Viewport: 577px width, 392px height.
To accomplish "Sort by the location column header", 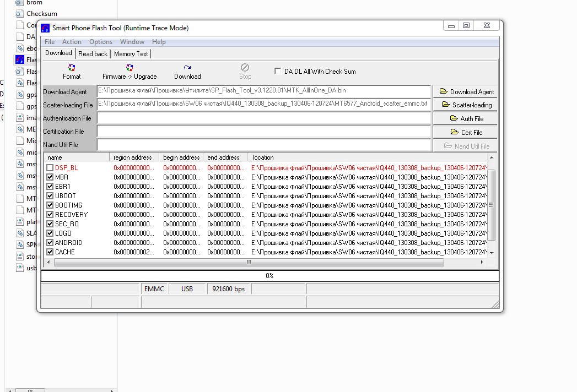I will 263,157.
